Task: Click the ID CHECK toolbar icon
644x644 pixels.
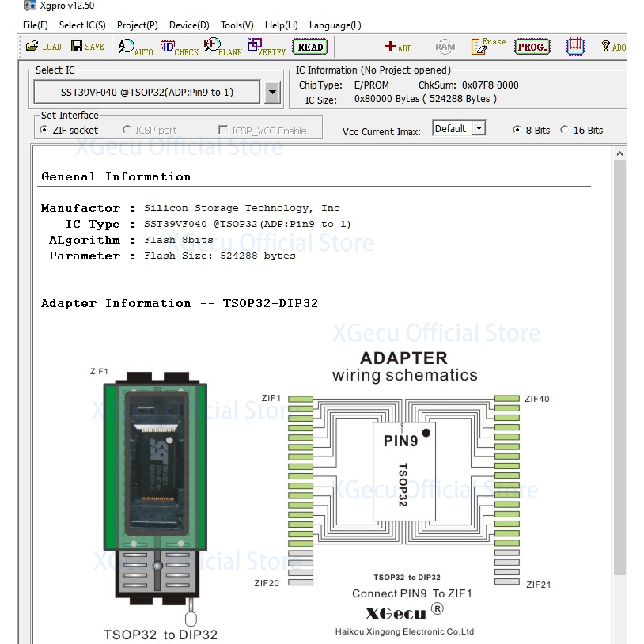Action: (x=179, y=47)
